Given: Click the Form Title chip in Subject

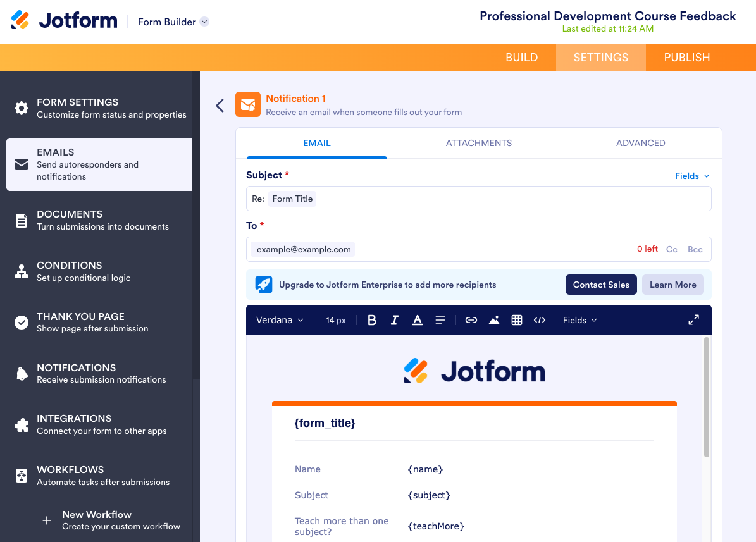Looking at the screenshot, I should [292, 199].
